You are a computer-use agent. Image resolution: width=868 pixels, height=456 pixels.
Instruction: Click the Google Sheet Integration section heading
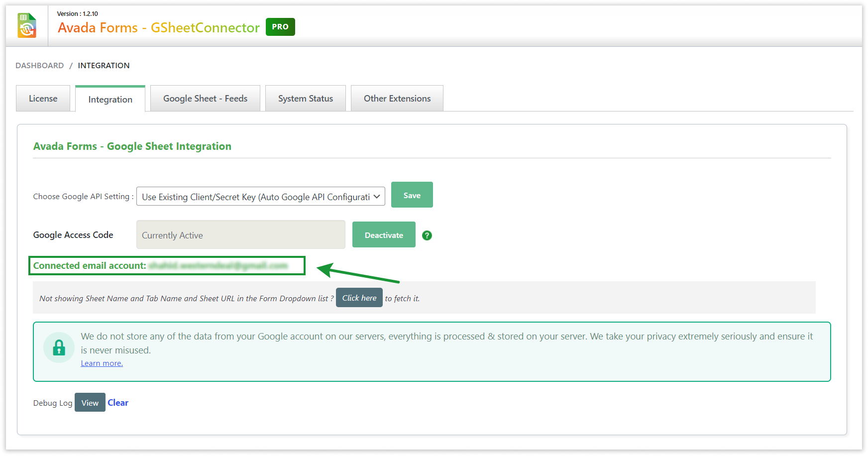pos(132,146)
